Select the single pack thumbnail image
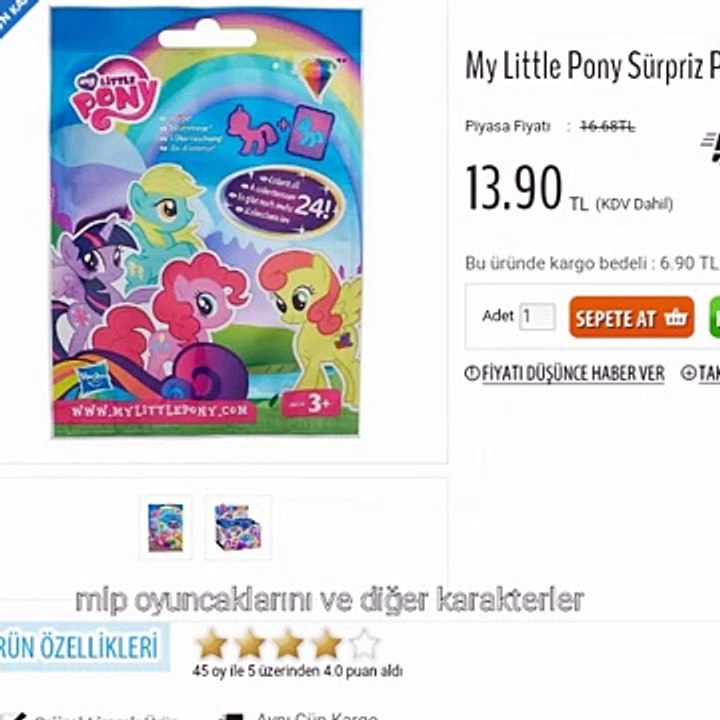The width and height of the screenshot is (720, 720). [166, 528]
